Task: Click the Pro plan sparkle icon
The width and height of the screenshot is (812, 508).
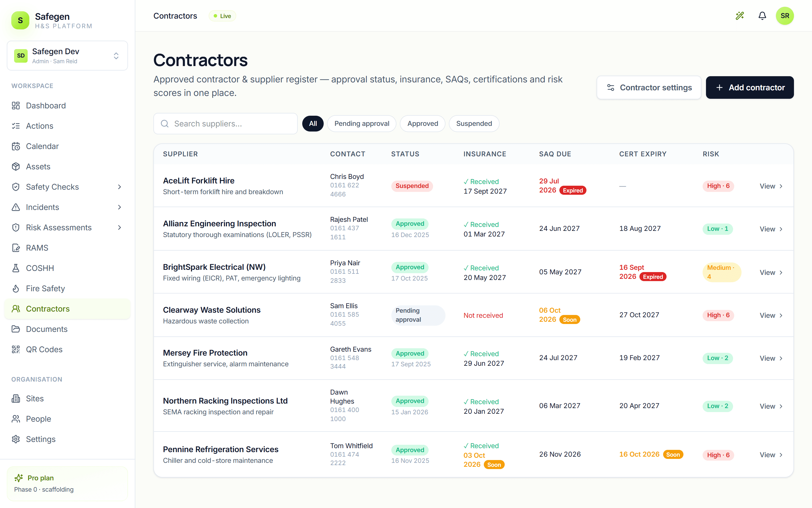Action: click(19, 478)
